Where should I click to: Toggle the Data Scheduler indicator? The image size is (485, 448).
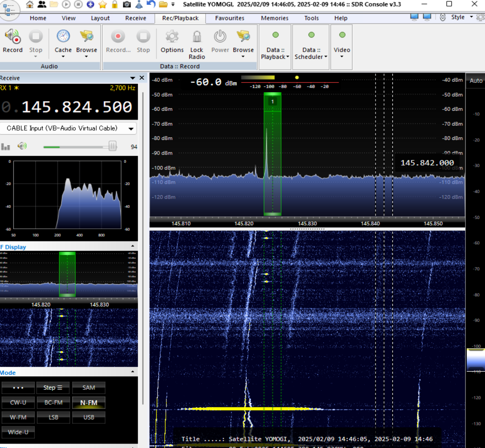[x=311, y=35]
